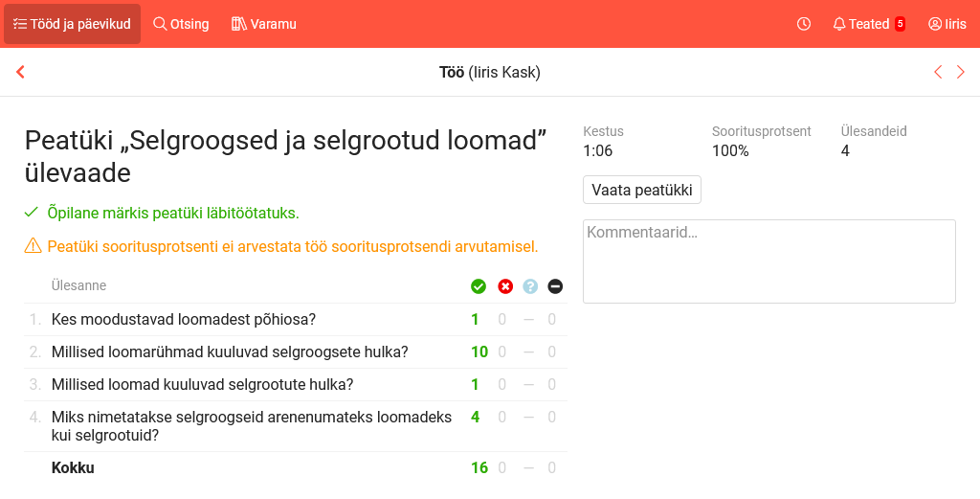The height and width of the screenshot is (499, 980).
Task: Click the clock history icon
Action: click(804, 24)
